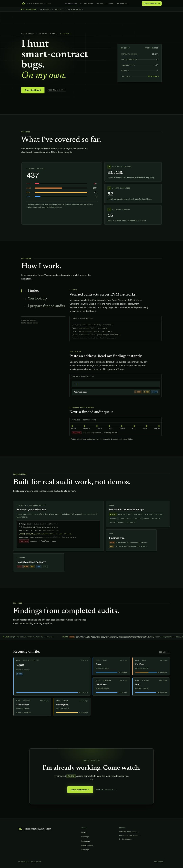
Task: Toggle the 'avalanche' network chip
Action: point(156,519)
